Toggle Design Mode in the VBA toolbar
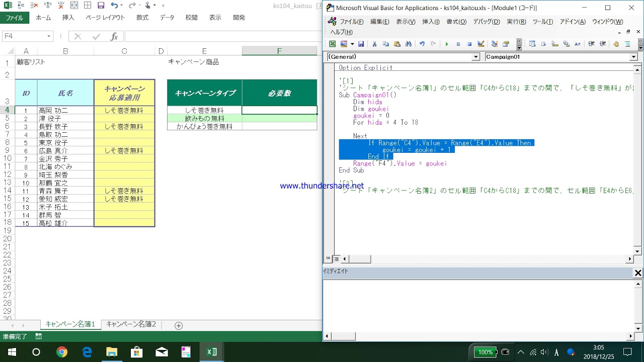The image size is (644, 362). point(481,44)
